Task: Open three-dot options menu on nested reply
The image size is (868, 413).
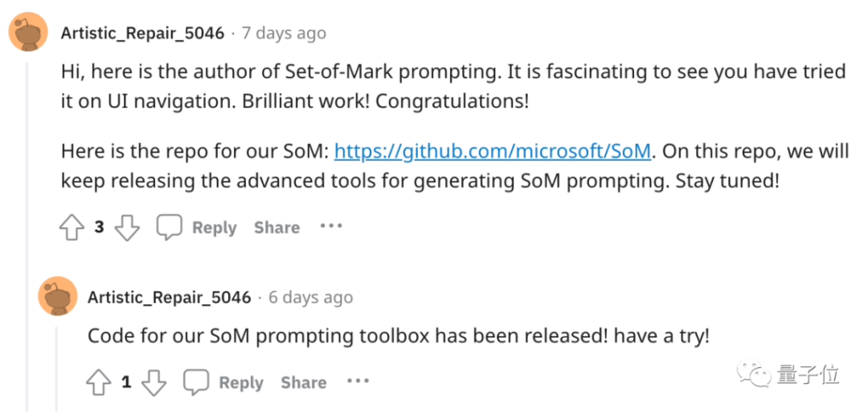Action: point(358,382)
